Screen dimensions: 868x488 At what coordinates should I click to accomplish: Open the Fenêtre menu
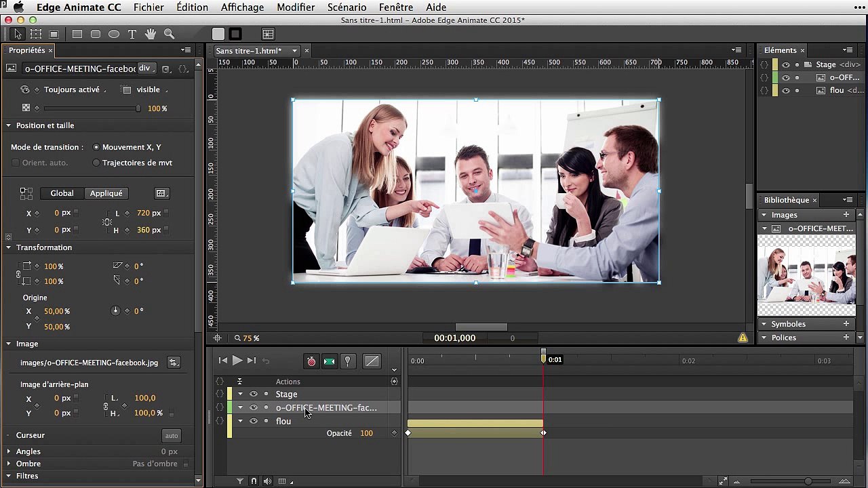pos(396,7)
